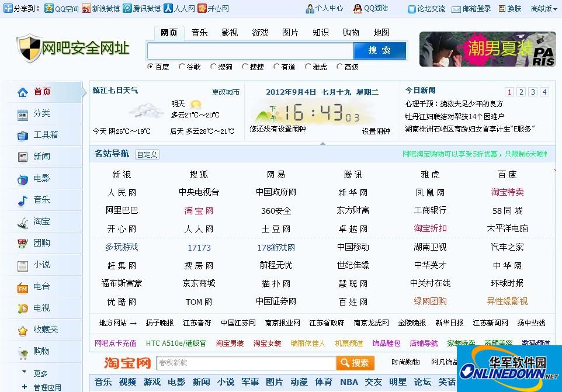Open 工具箱 toolbox icon
This screenshot has height=392, width=562.
tap(23, 136)
